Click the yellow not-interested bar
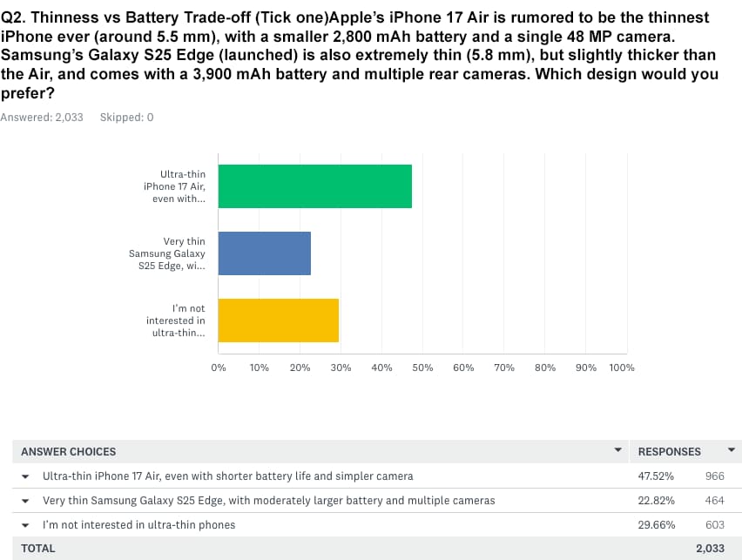The image size is (742, 560). [278, 320]
